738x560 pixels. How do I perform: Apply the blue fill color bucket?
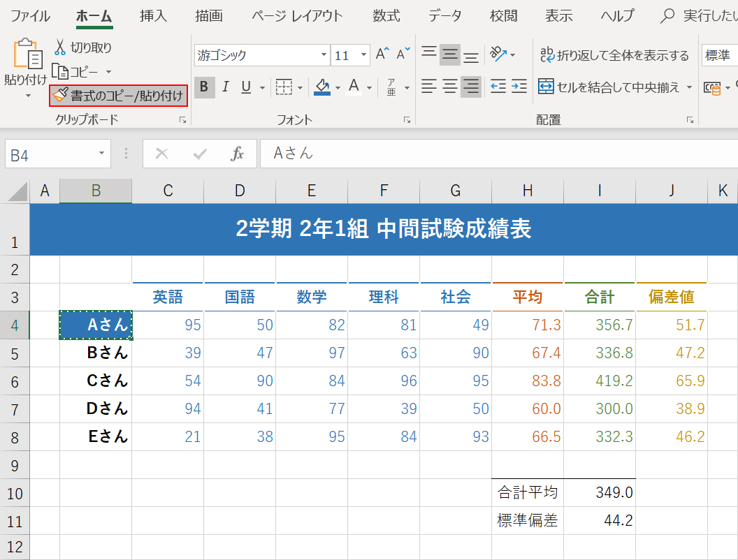(322, 87)
